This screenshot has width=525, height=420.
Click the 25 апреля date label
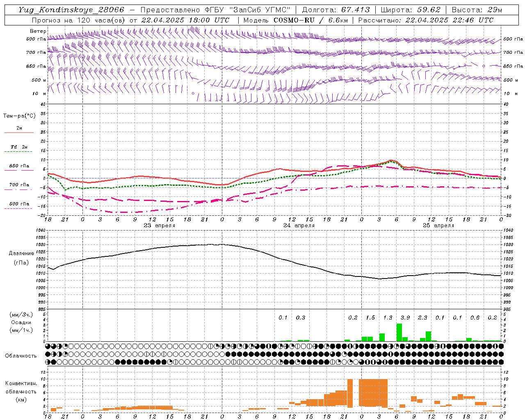tap(438, 226)
